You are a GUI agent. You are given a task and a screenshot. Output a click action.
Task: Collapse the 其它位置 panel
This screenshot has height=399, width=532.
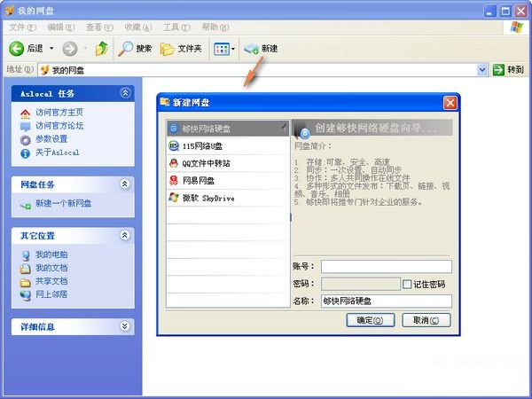pyautogui.click(x=125, y=235)
